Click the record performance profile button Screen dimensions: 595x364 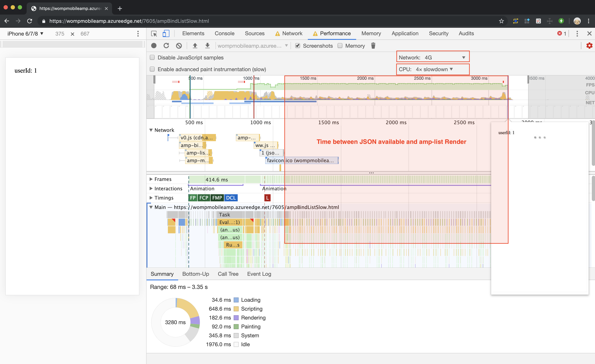tap(154, 46)
